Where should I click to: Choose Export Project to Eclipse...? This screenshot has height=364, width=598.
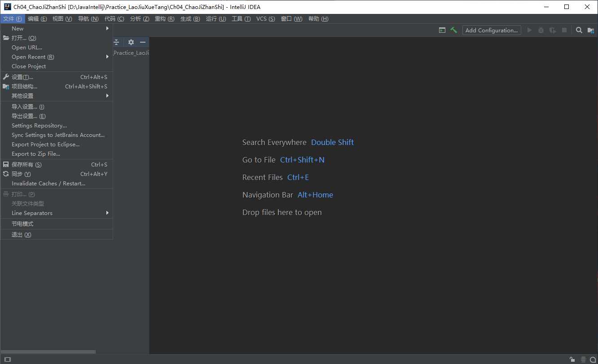pos(57,144)
